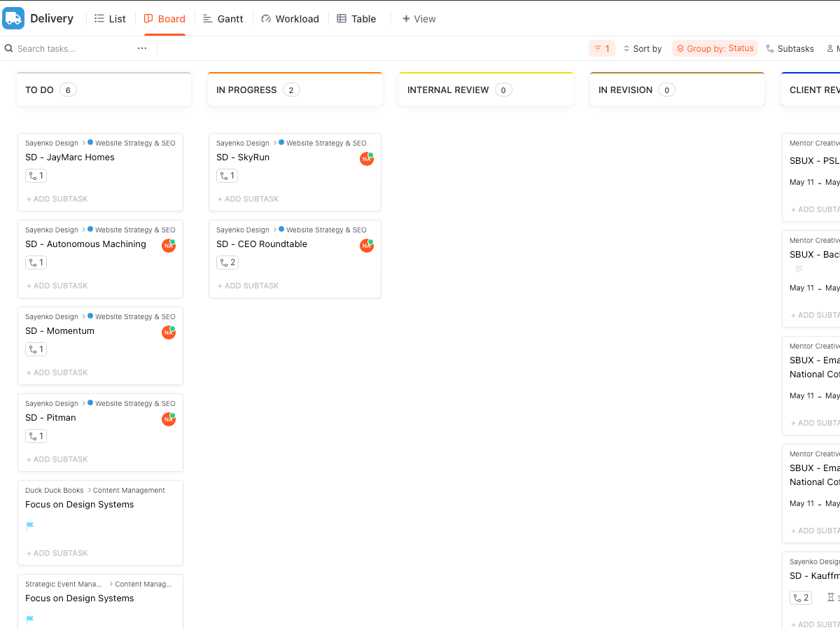Open the Gantt view tab

coord(223,19)
